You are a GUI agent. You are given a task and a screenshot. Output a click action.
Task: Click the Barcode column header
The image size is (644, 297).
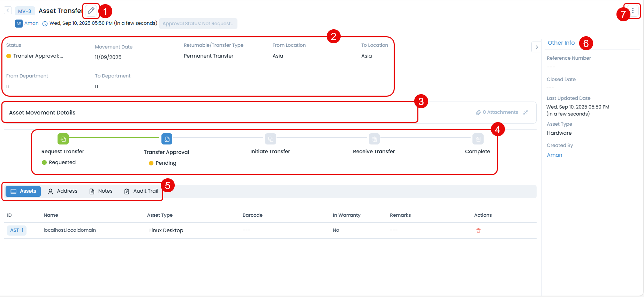tap(252, 215)
